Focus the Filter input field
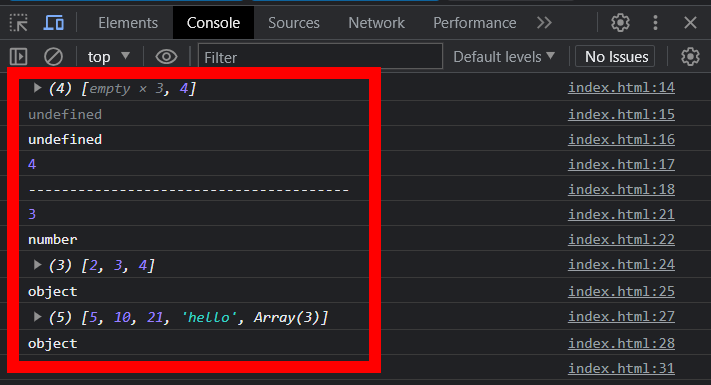 (x=320, y=57)
